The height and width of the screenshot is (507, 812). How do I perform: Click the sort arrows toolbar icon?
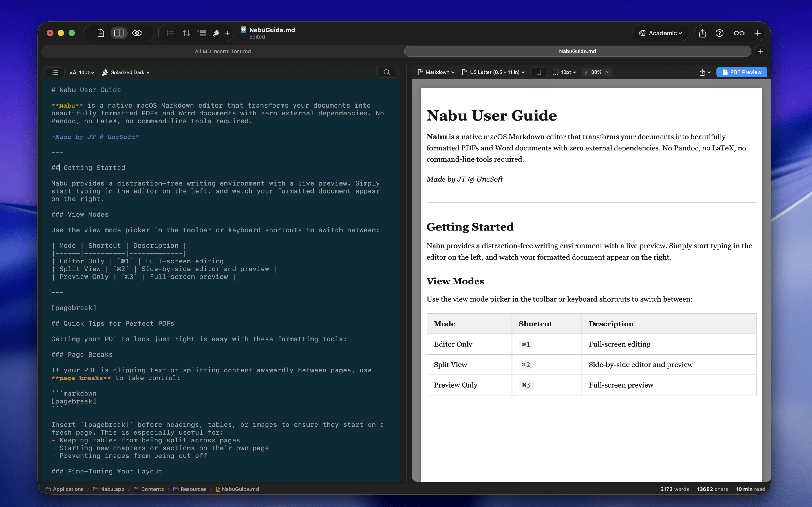186,33
